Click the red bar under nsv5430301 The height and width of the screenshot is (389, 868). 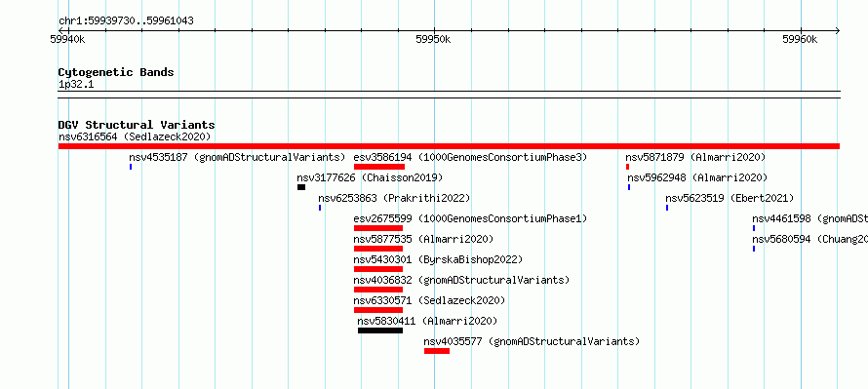[378, 269]
